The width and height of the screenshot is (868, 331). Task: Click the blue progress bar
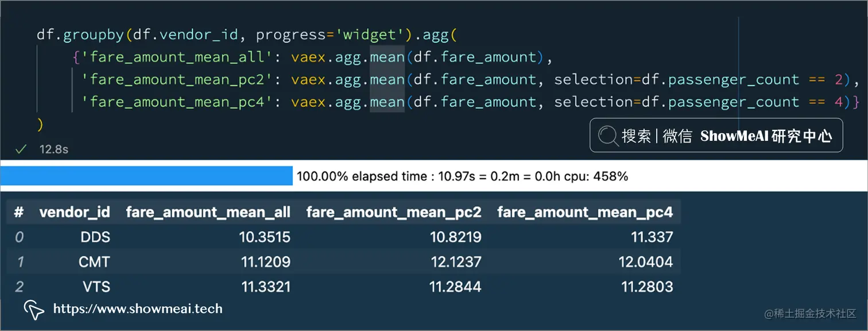coord(146,176)
